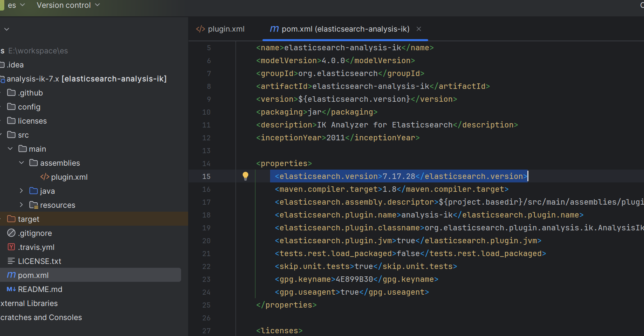Open the project view selector chevron
The height and width of the screenshot is (336, 644).
[7, 29]
